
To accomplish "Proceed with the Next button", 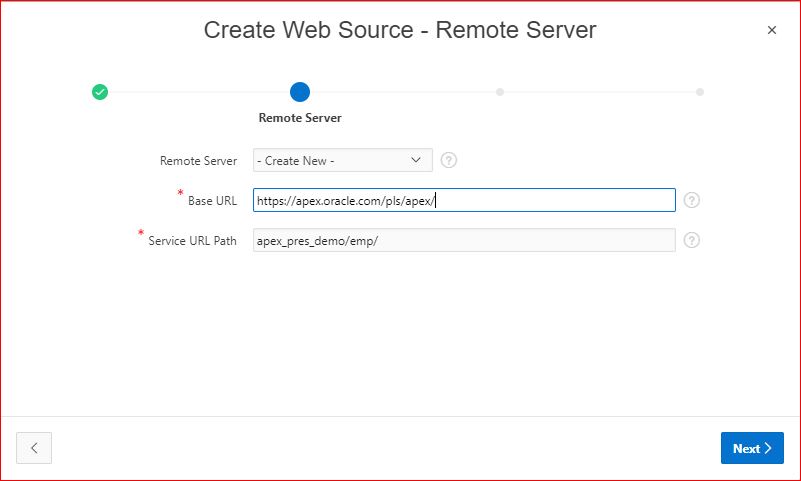I will (x=752, y=448).
